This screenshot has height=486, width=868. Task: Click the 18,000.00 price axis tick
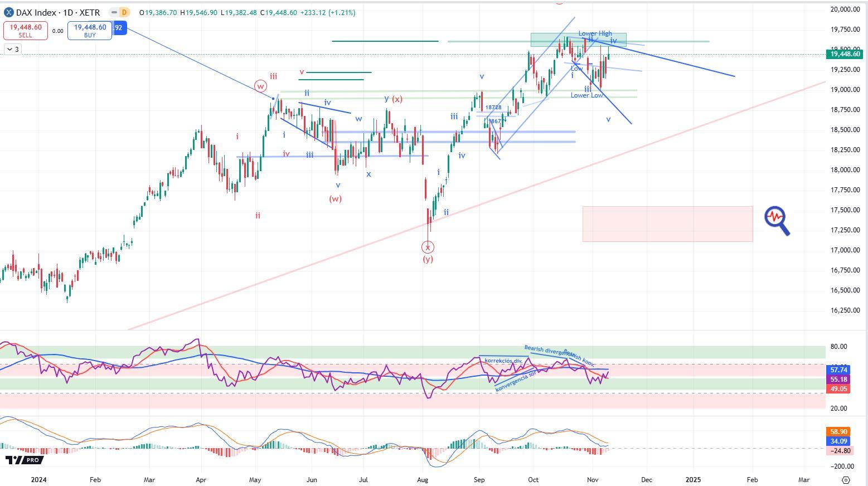click(845, 169)
